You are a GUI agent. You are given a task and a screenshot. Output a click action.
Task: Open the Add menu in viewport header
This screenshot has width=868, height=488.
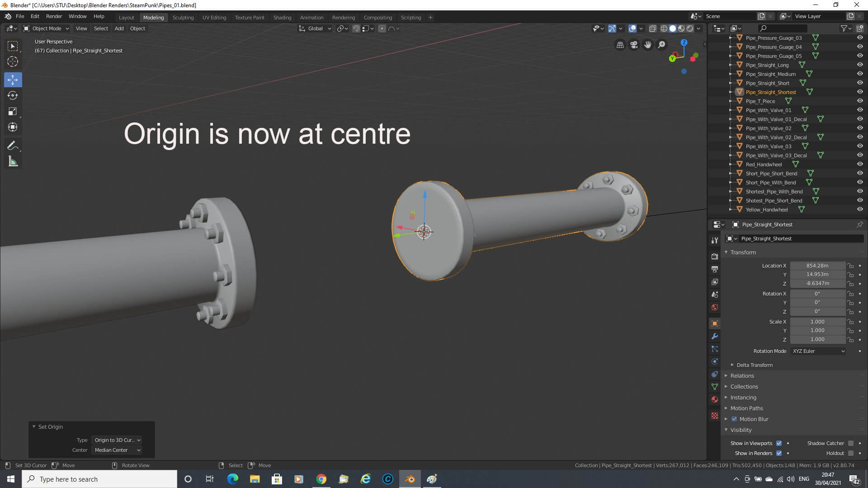(x=119, y=28)
